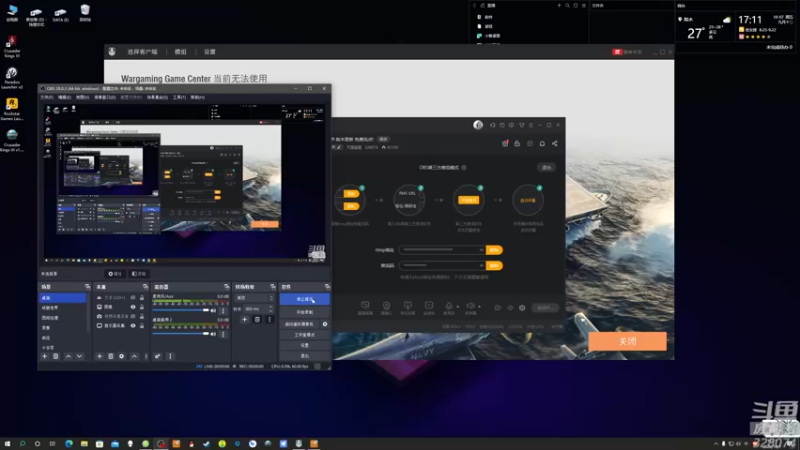Open the notification bell in Douyu companion window
Screen dimensions: 800x450
[542, 143]
